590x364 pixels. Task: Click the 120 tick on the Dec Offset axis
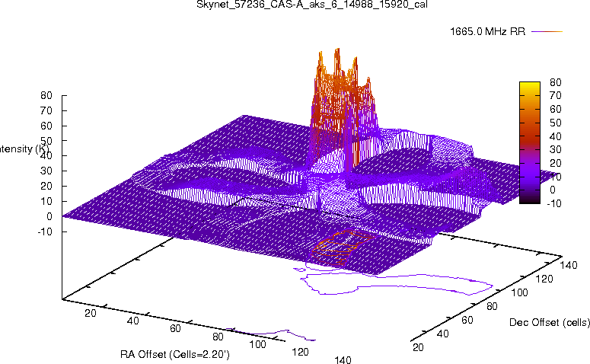(544, 279)
